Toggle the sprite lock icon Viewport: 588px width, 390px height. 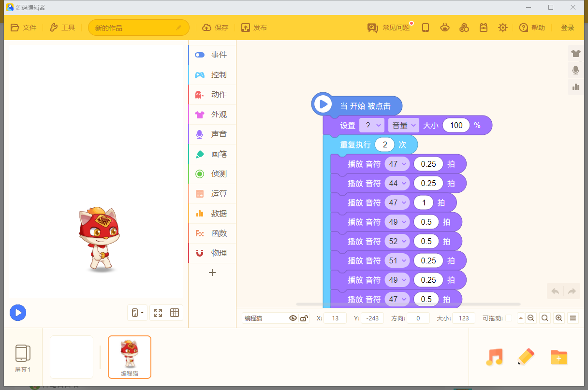304,318
